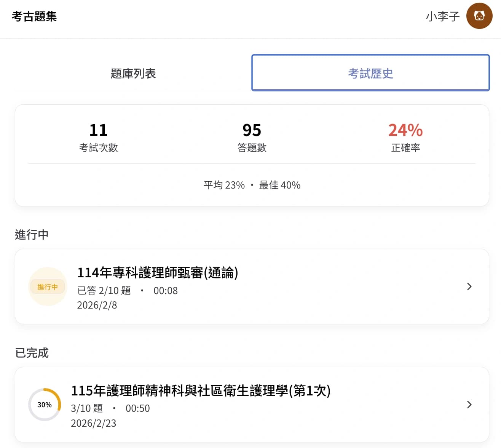The image size is (501, 448).
Task: Click the 最佳 40% summary text
Action: pyautogui.click(x=280, y=185)
